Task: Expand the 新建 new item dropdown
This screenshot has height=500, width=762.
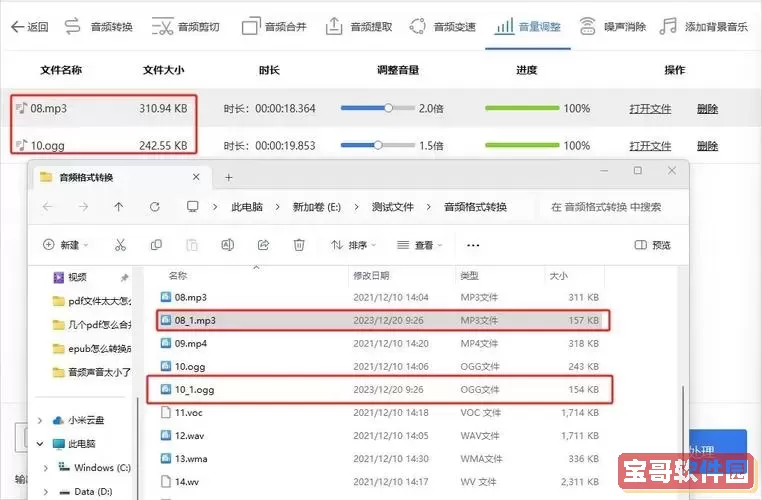Action: coord(67,245)
